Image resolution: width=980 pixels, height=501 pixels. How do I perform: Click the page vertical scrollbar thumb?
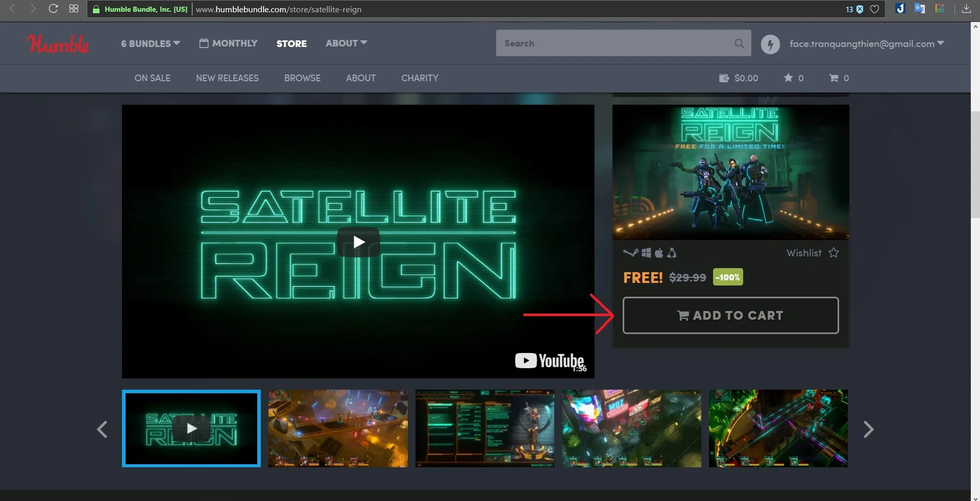[975, 164]
